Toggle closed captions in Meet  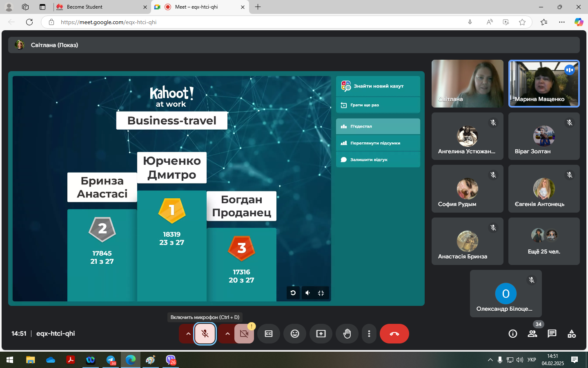pyautogui.click(x=269, y=334)
